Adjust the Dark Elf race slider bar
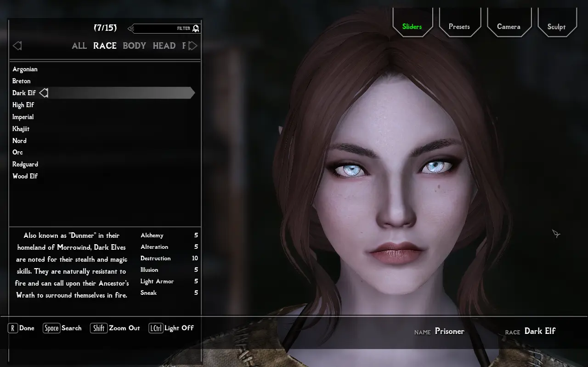The width and height of the screenshot is (588, 367). [121, 93]
